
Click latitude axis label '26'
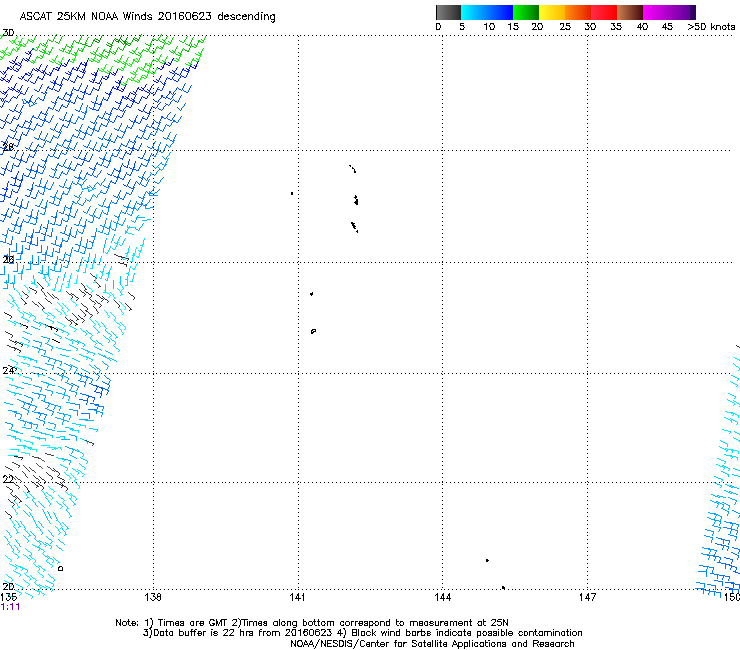click(8, 259)
